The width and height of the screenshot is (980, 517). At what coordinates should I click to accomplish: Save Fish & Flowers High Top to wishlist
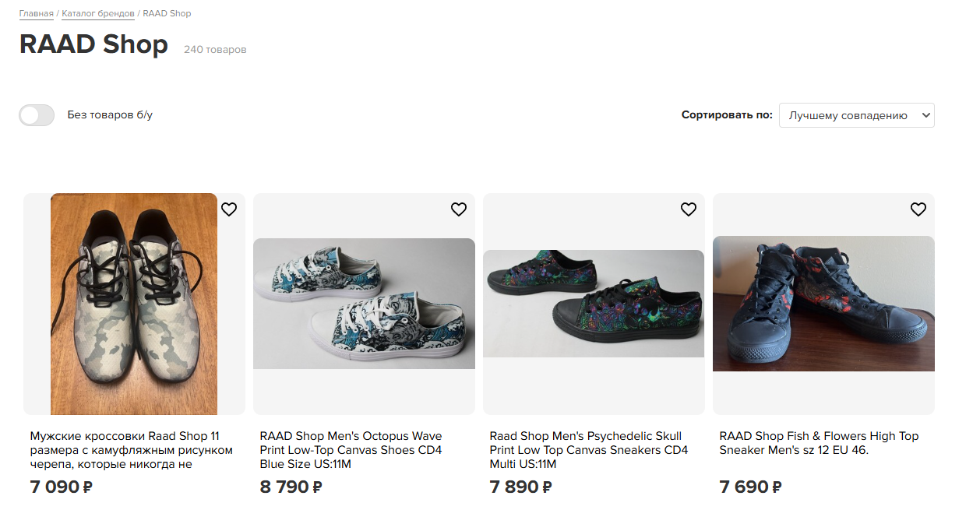coord(918,209)
